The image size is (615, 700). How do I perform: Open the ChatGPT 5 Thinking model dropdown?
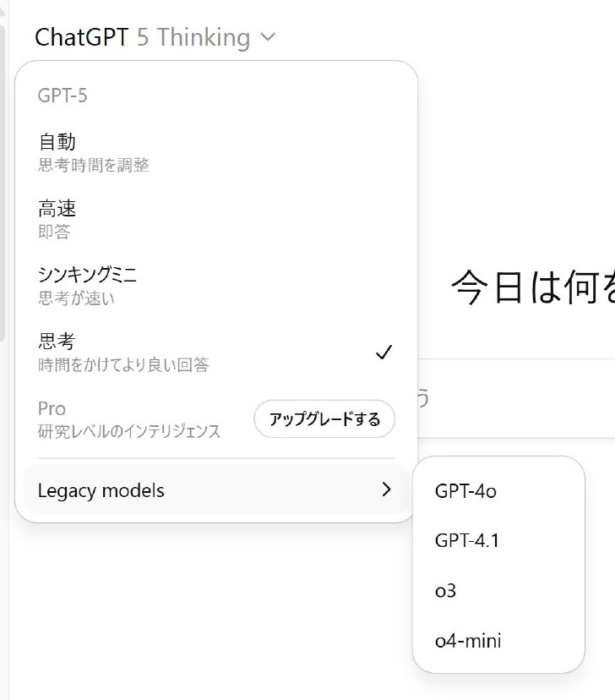click(x=155, y=37)
